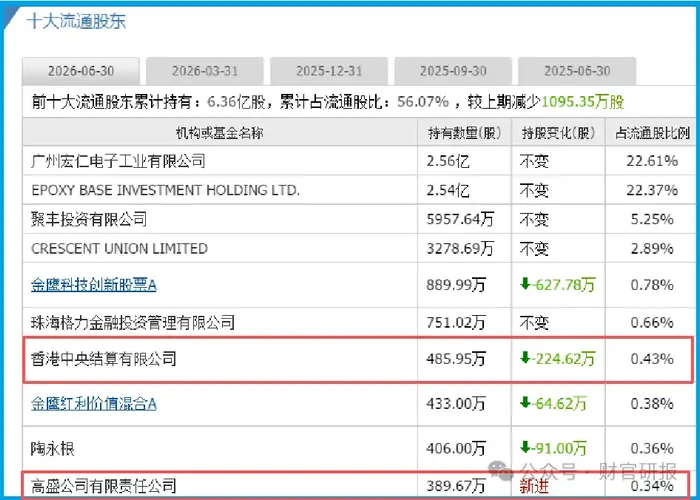Open the 金鹰红利价值混合A fund link
The width and height of the screenshot is (700, 500).
coord(94,404)
